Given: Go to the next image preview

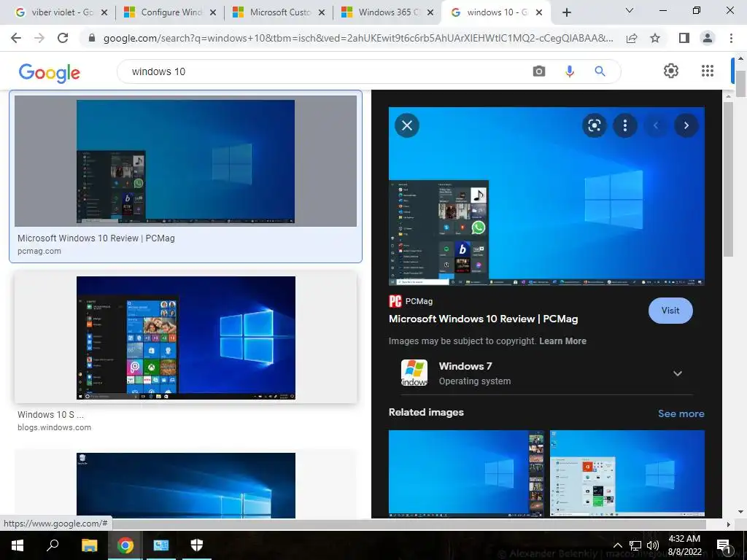Looking at the screenshot, I should [x=686, y=125].
